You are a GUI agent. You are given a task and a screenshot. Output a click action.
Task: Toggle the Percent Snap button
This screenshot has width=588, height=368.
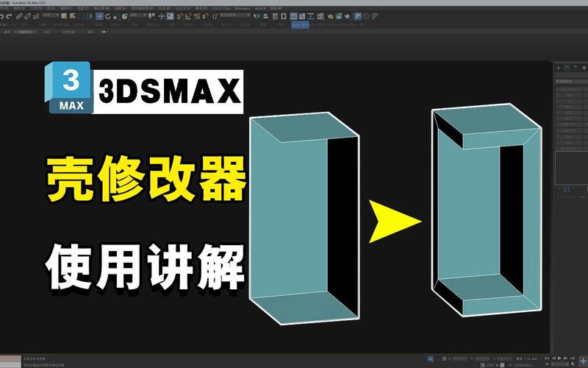click(x=197, y=16)
